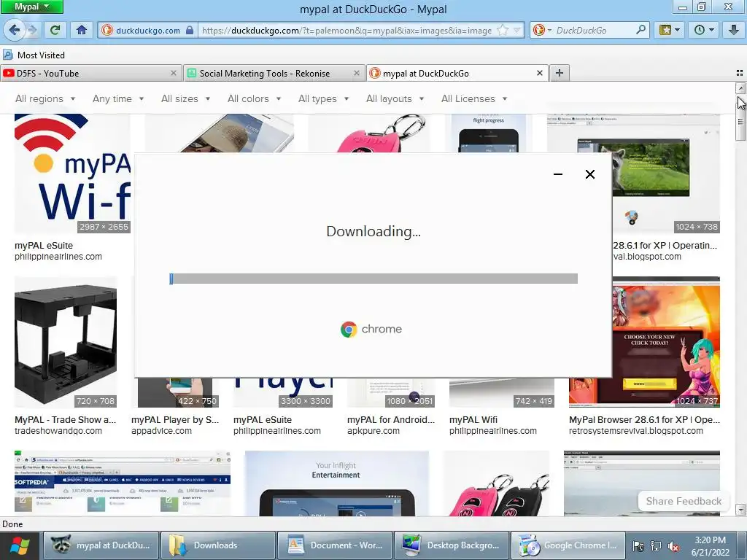Open the appadvice.com source link
Viewport: 747px width, 560px height.
pos(161,430)
